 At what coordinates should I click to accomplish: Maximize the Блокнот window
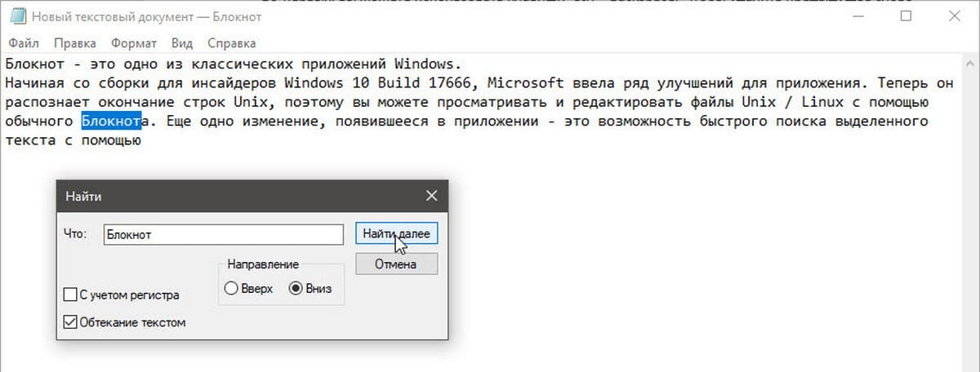906,15
